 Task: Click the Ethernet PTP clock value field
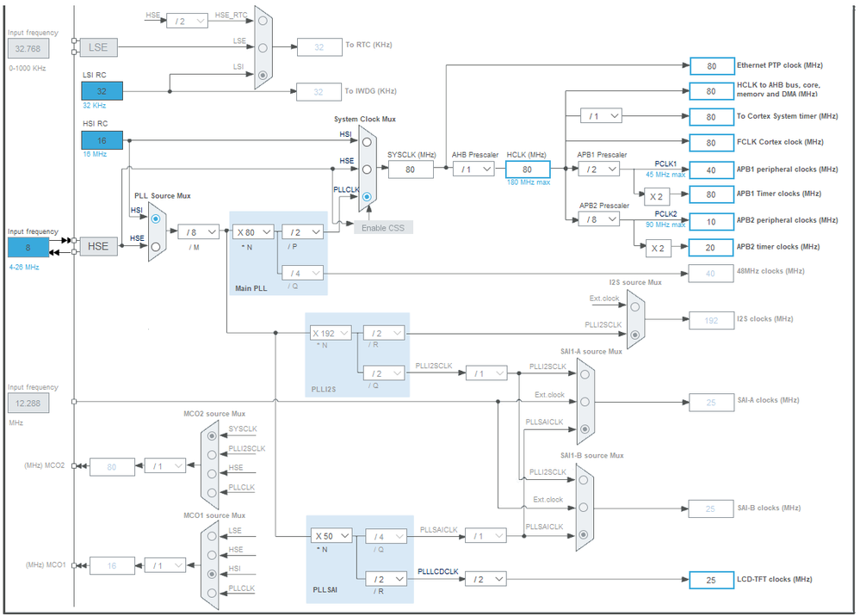point(711,65)
